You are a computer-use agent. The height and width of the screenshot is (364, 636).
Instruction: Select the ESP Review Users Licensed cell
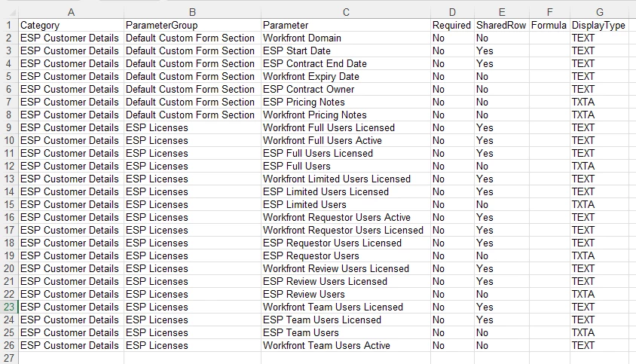[x=346, y=281]
